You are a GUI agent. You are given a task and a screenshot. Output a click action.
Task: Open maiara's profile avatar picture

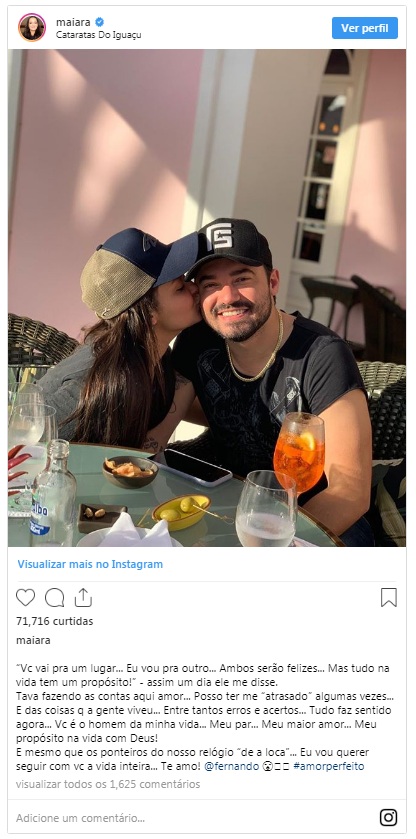click(x=32, y=27)
